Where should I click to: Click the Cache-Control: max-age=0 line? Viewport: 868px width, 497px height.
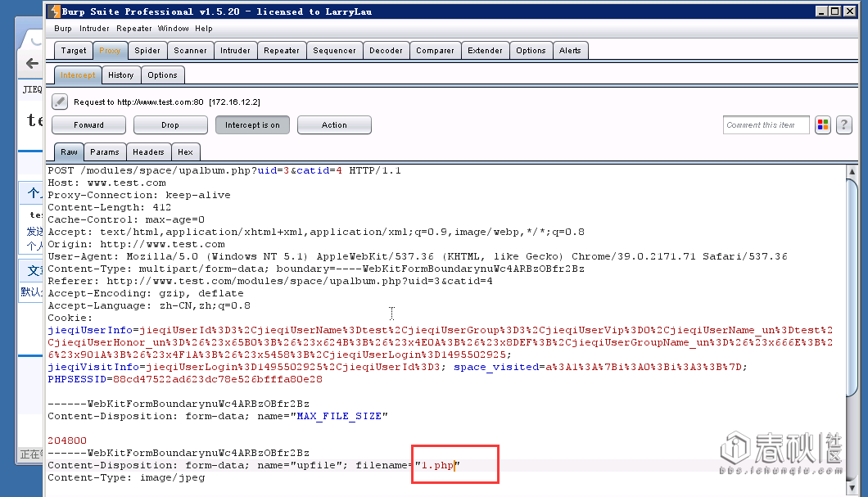[126, 219]
